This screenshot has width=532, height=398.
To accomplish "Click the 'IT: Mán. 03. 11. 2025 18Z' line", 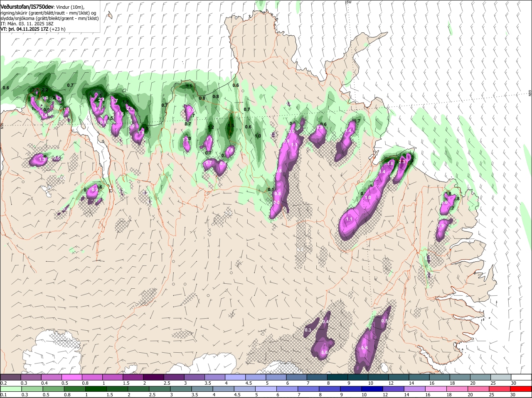I will click(27, 24).
